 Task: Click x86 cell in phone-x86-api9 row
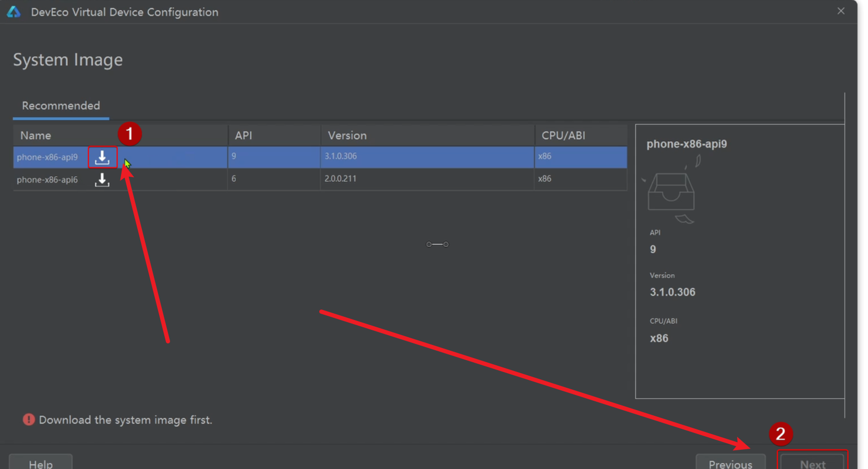point(545,156)
